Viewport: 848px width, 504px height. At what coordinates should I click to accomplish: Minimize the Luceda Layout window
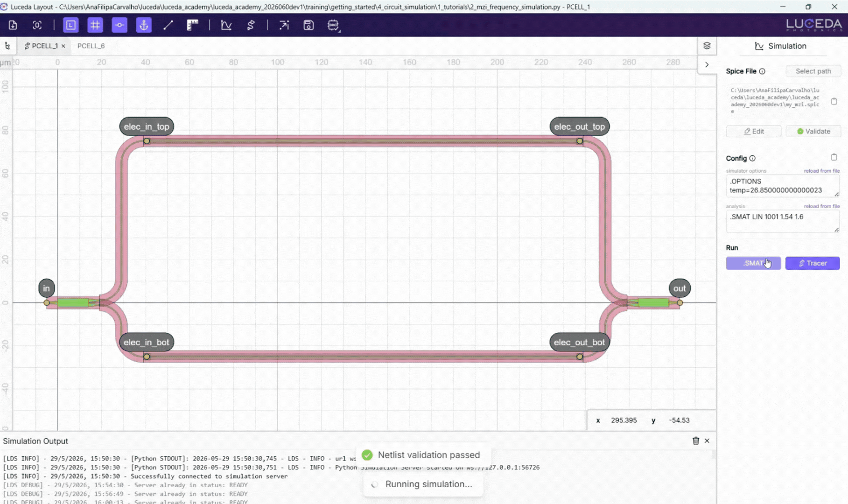[x=783, y=7]
